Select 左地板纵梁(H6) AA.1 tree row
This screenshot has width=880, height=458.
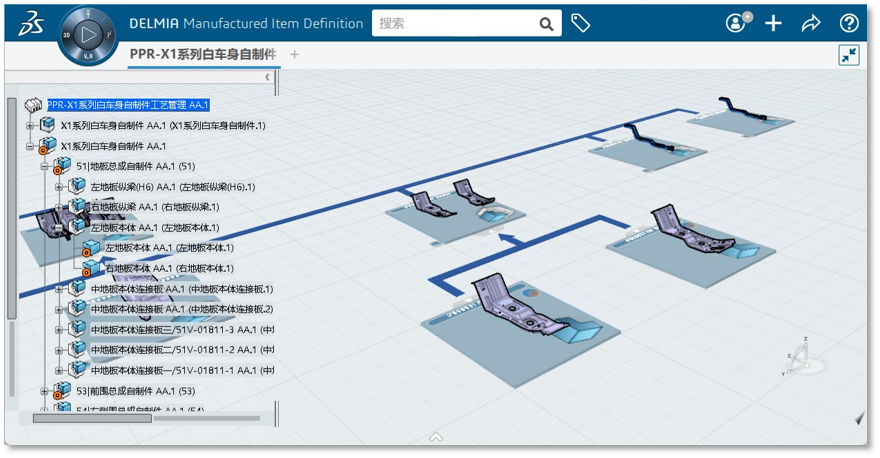(173, 187)
